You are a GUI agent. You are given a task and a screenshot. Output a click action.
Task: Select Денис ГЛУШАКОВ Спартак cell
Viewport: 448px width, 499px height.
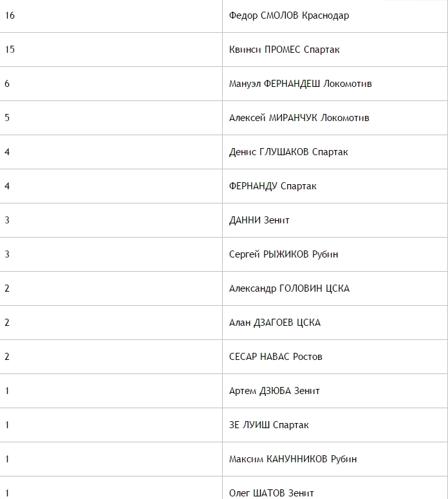click(335, 152)
